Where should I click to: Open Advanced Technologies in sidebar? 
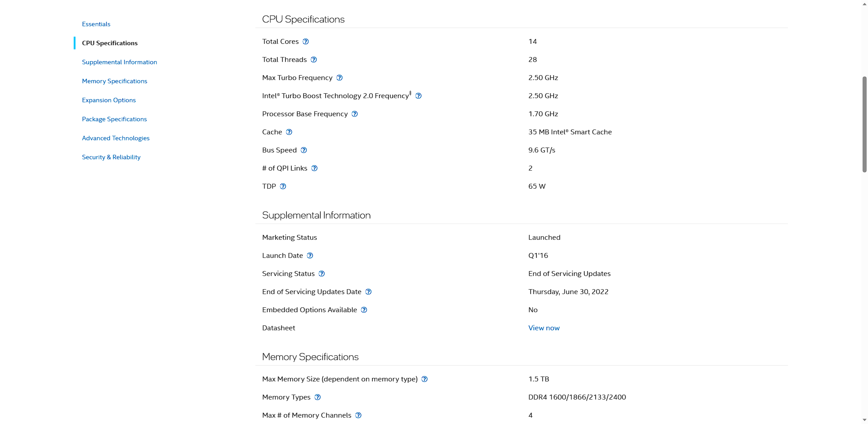[115, 138]
